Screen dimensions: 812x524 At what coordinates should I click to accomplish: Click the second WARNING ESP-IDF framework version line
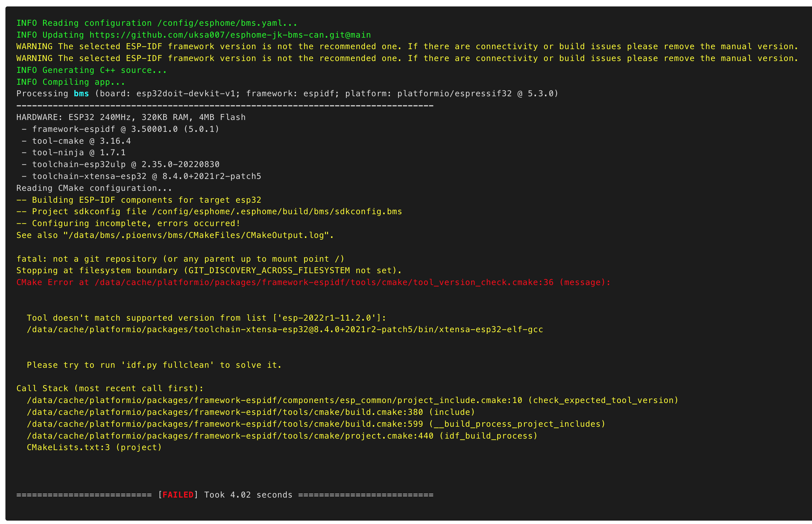click(408, 59)
